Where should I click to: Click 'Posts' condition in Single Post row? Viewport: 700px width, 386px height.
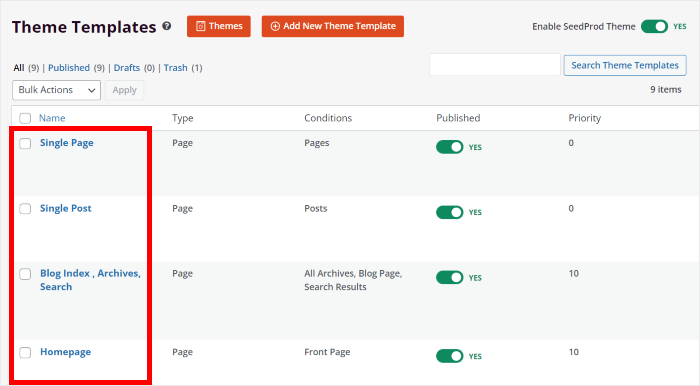316,208
